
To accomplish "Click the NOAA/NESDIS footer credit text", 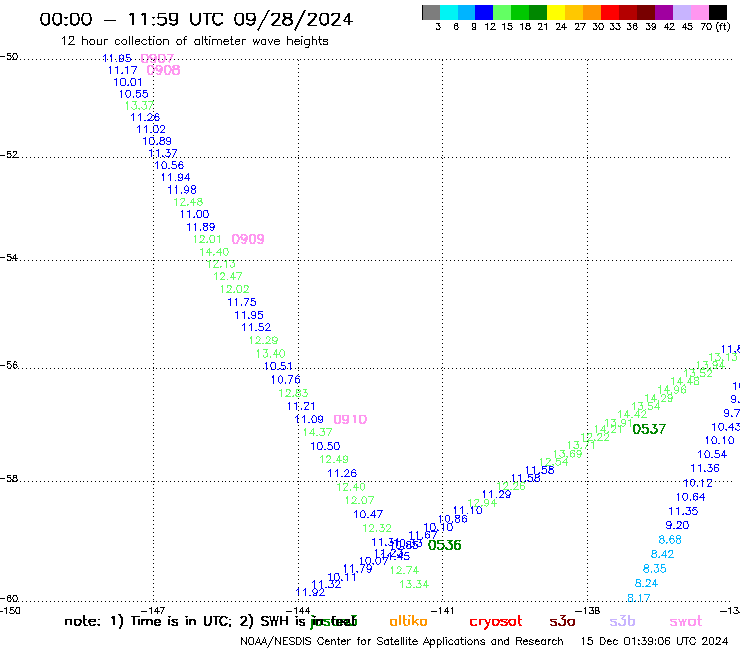I will click(x=402, y=642).
